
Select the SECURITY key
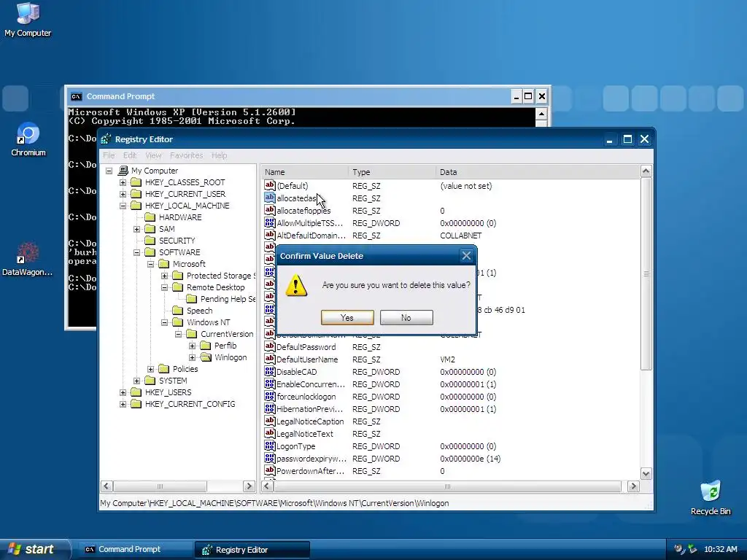(177, 241)
